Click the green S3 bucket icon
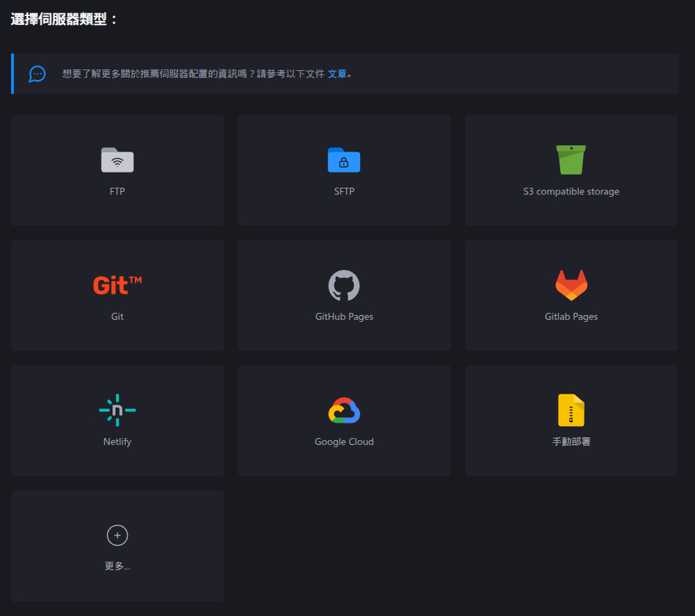Viewport: 695px width, 616px height. click(x=571, y=160)
